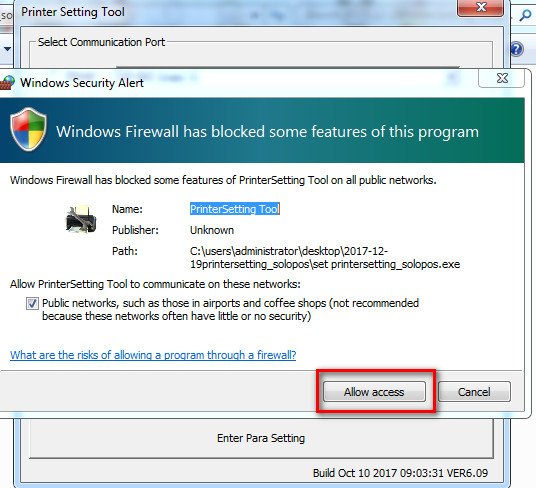Expand the small dropdown arrow at left edge
The width and height of the screenshot is (536, 488).
(x=7, y=49)
